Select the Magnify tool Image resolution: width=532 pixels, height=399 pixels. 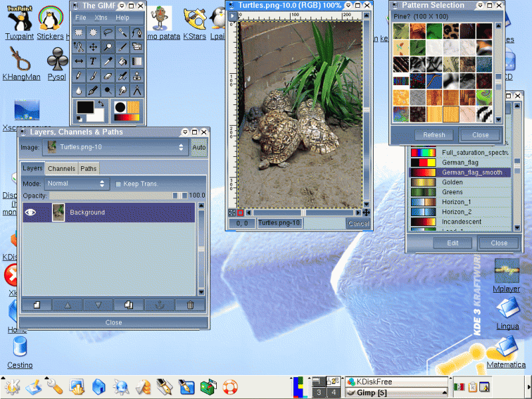pyautogui.click(x=108, y=47)
